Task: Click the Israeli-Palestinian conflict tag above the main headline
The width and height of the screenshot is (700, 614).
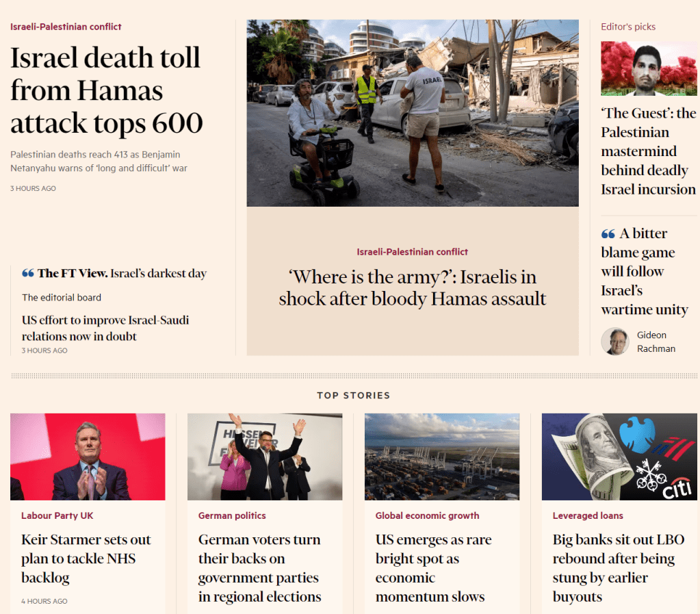Action: click(x=66, y=27)
